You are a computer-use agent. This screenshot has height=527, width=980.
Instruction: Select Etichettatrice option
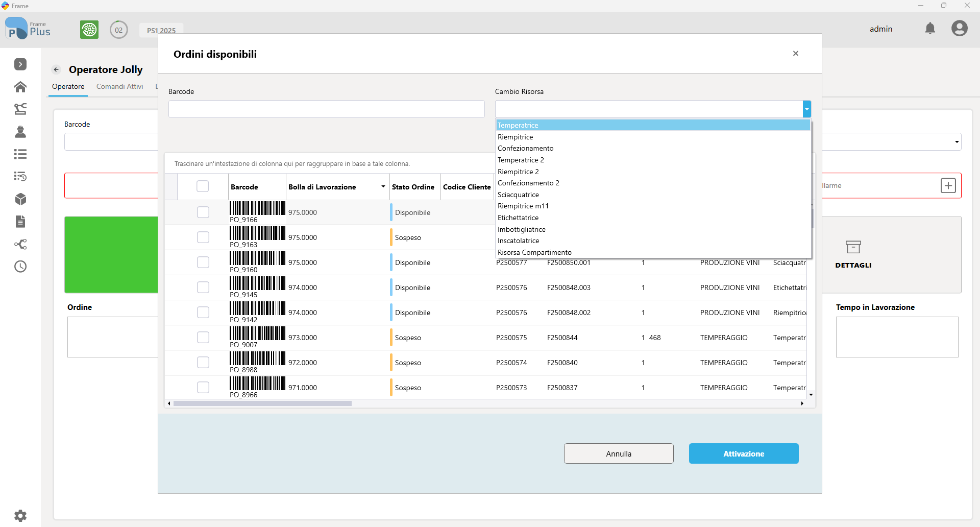tap(653, 218)
